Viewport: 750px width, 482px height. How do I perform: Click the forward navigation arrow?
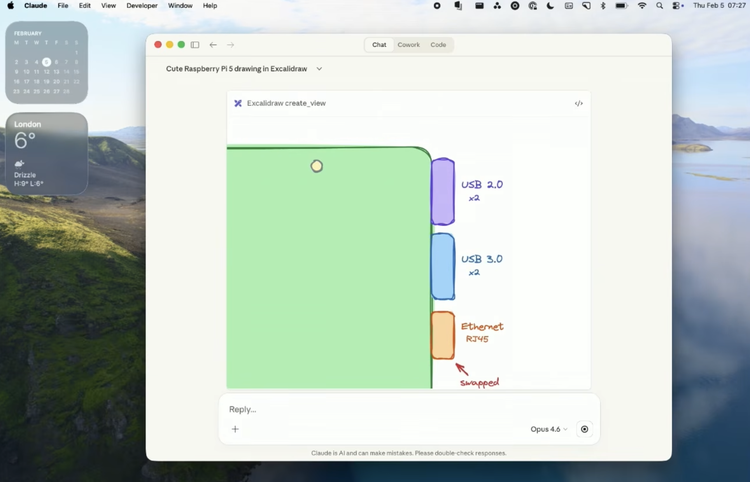point(230,45)
